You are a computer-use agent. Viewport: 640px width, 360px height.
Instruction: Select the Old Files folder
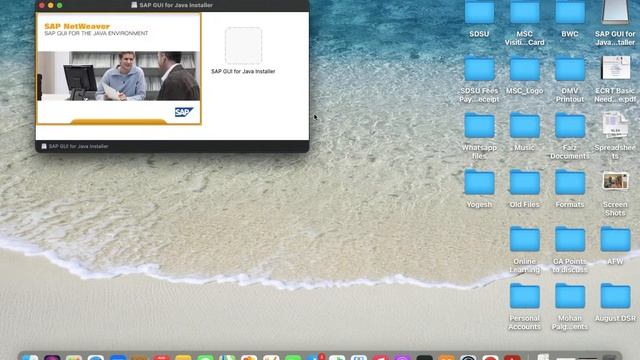[524, 182]
